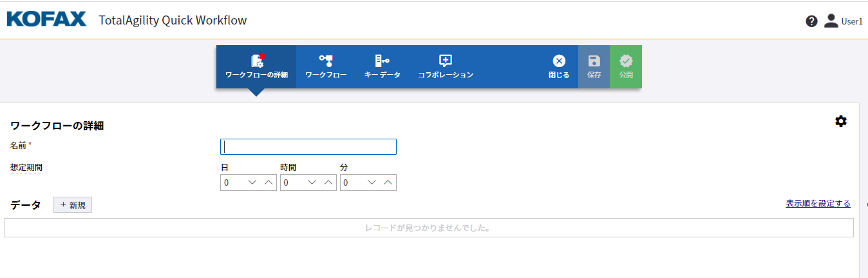Open settings gear in workflow details
This screenshot has height=278, width=868.
click(x=841, y=121)
